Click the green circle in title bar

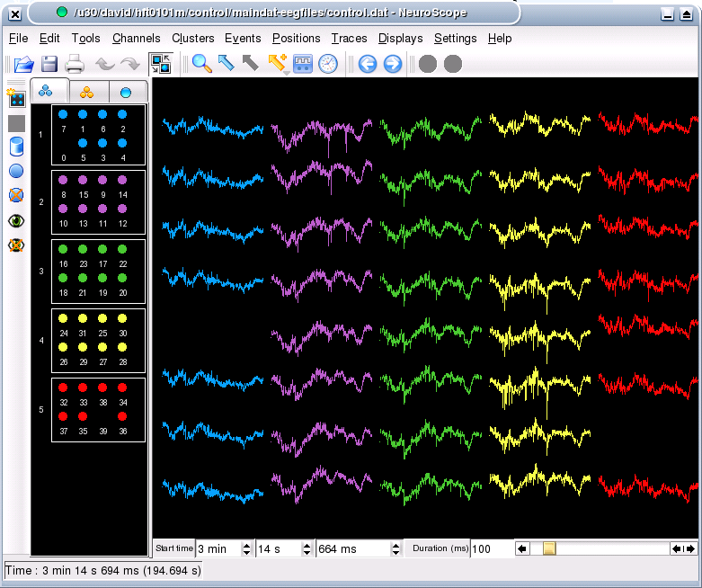point(62,12)
